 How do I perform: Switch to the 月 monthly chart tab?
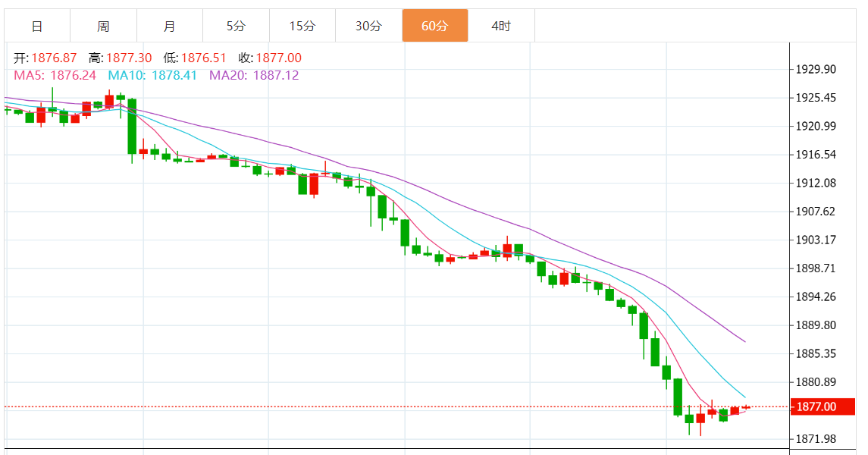click(170, 26)
